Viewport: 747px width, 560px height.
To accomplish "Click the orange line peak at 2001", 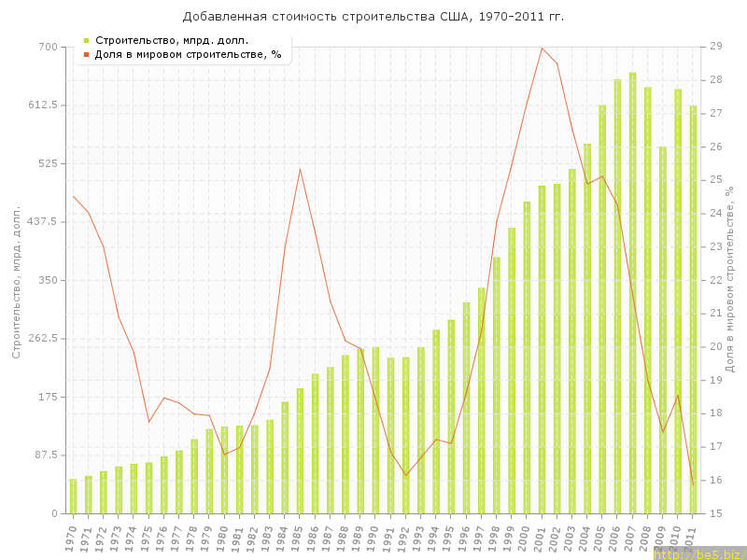I will [x=542, y=48].
